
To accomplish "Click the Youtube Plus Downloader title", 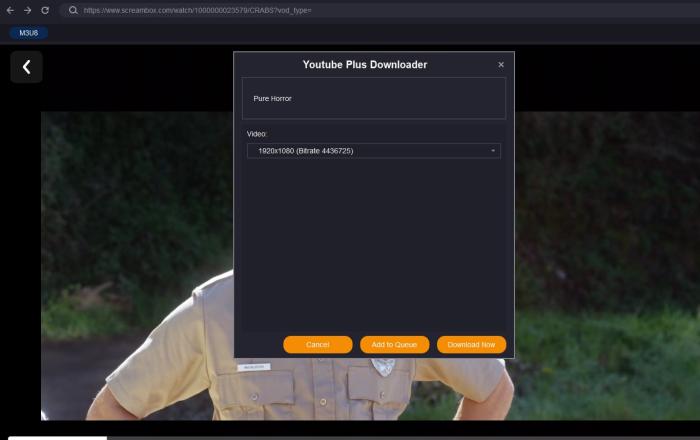I will point(365,65).
